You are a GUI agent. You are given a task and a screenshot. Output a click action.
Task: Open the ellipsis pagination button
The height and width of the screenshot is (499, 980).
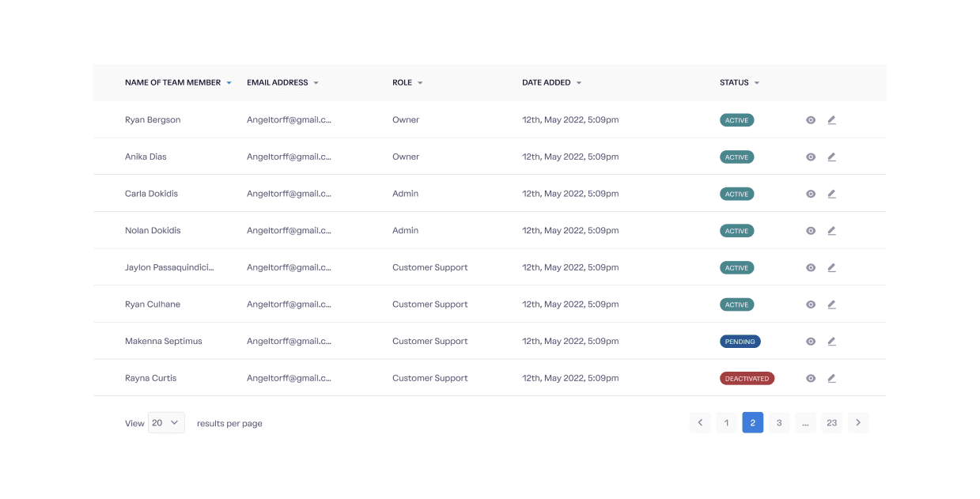click(x=805, y=423)
